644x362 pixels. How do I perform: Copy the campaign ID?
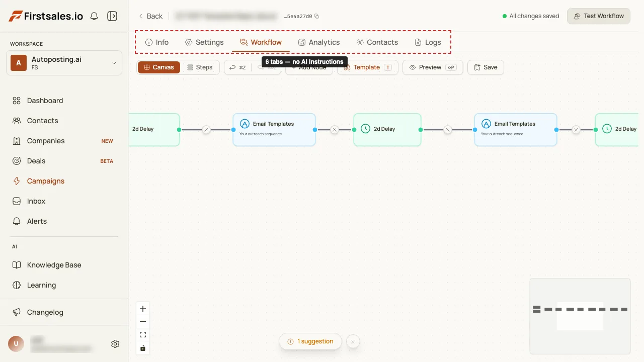pos(316,16)
